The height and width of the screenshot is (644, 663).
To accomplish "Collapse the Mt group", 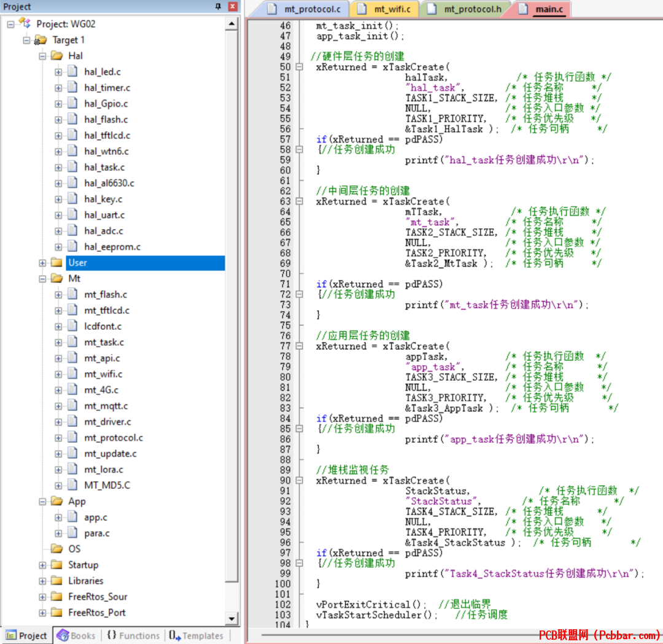I will pos(42,279).
